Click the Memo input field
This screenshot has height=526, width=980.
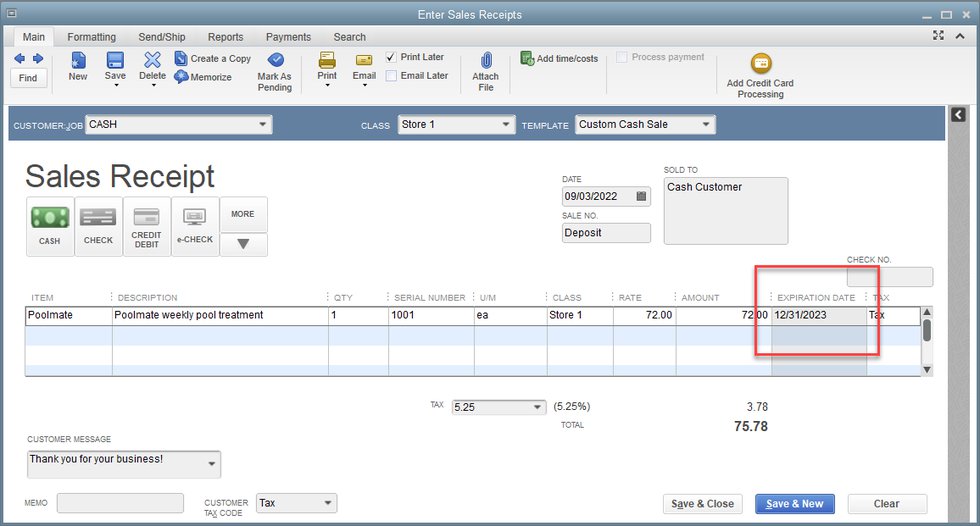[x=120, y=503]
